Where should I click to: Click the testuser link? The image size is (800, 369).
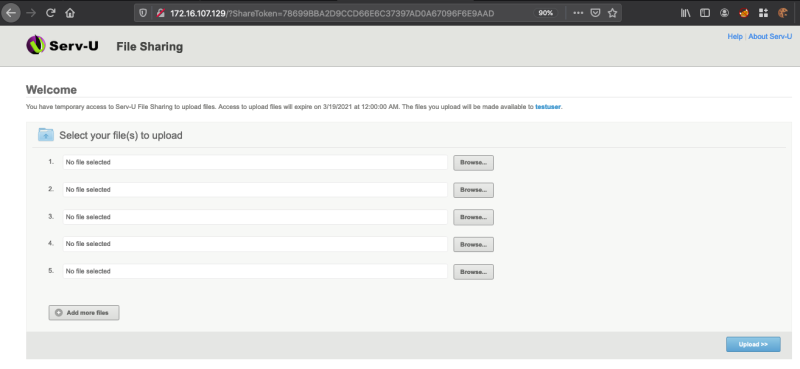(x=548, y=107)
